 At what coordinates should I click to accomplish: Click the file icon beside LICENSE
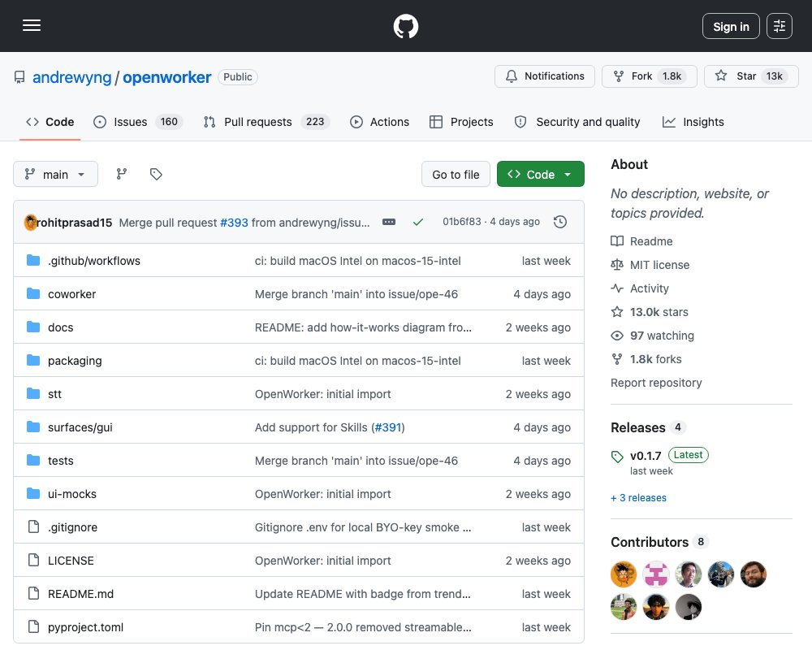click(33, 561)
